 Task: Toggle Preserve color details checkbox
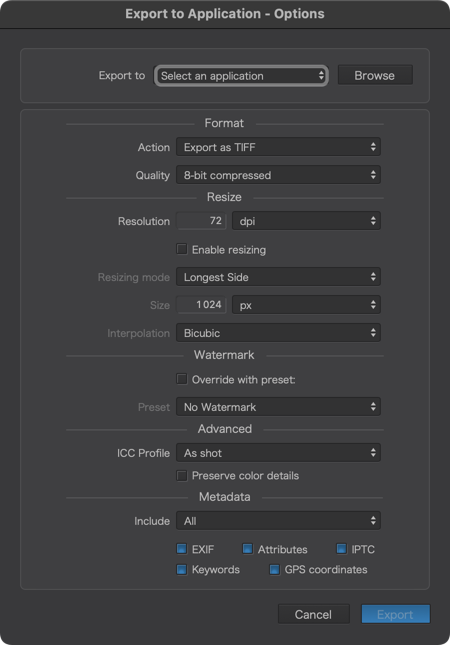[x=182, y=476]
